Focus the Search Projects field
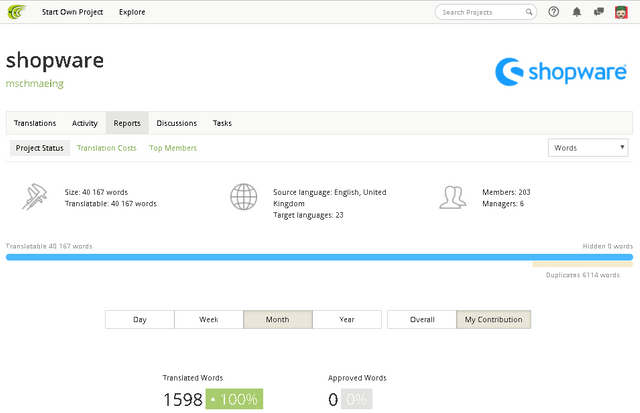 coord(486,12)
